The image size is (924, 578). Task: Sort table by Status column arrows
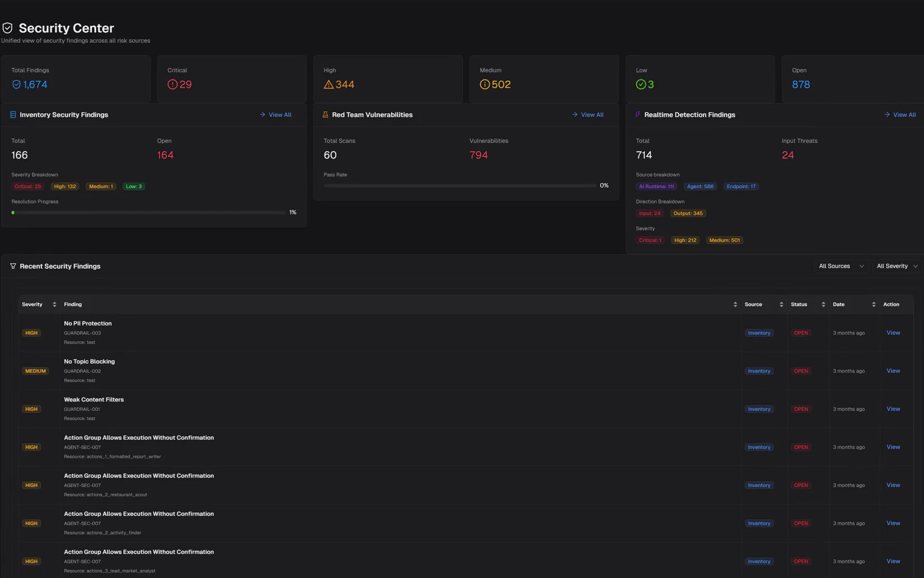click(823, 305)
